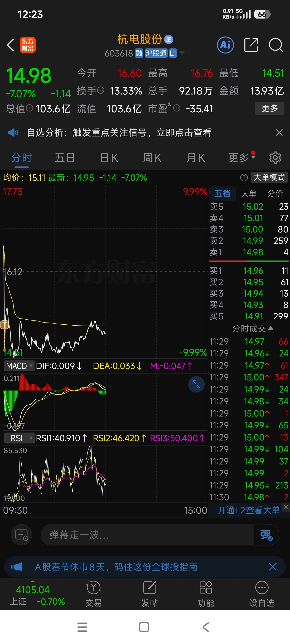Tap the megaphone icon on the news banner

17,567
